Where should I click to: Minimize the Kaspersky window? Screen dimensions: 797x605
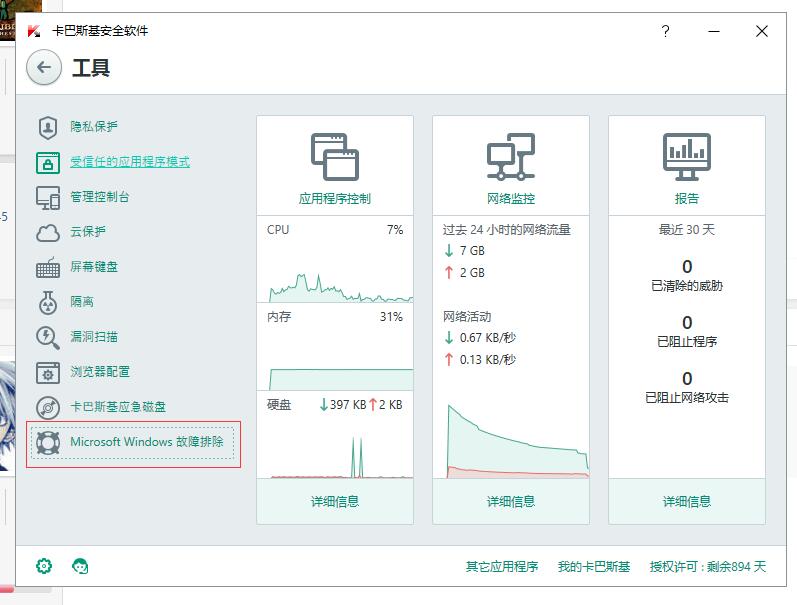click(x=714, y=32)
